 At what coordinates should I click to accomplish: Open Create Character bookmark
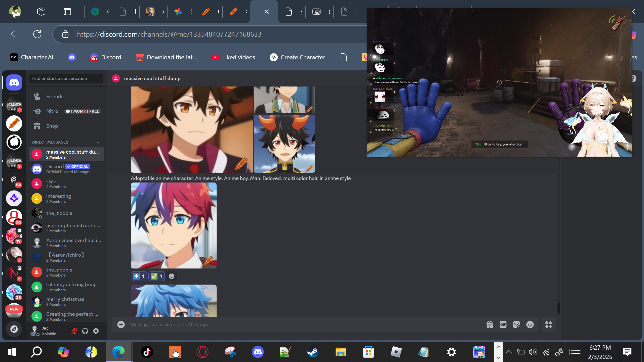pos(297,57)
